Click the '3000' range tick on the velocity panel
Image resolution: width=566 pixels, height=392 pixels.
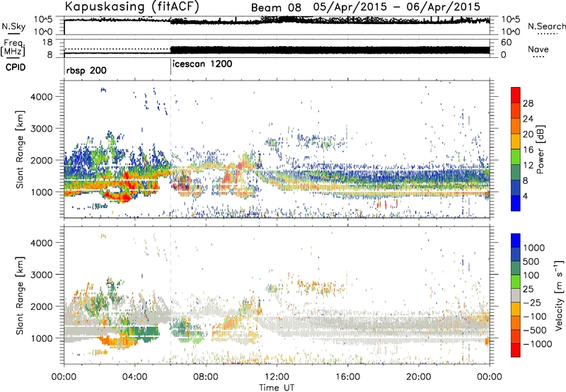[41, 275]
